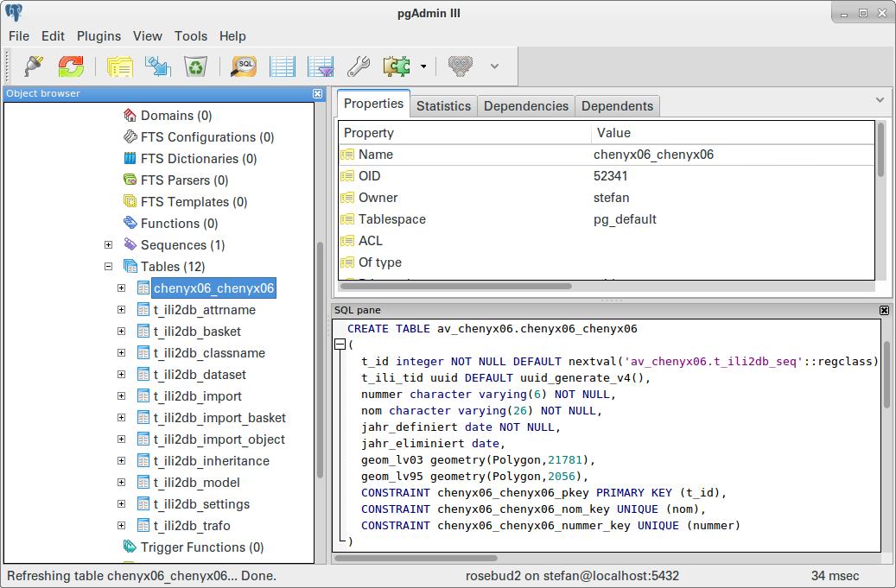Click the SQL pane vertical scrollbar
The width and height of the screenshot is (896, 588).
click(886, 375)
